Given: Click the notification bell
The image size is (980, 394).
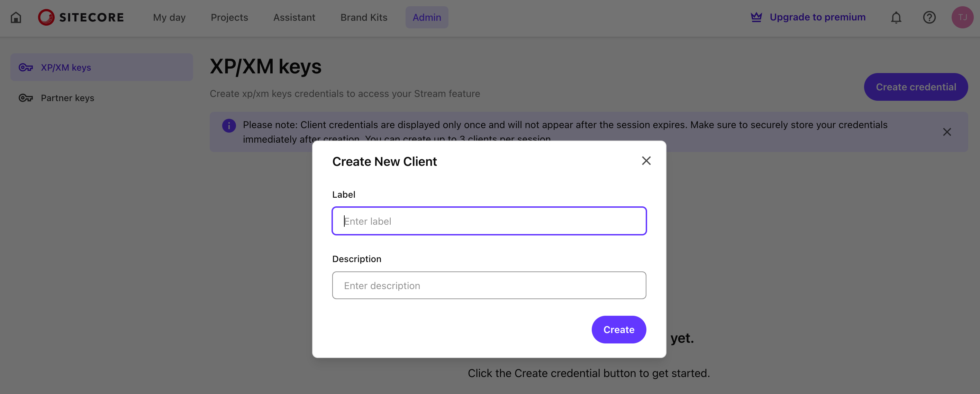Looking at the screenshot, I should 896,17.
